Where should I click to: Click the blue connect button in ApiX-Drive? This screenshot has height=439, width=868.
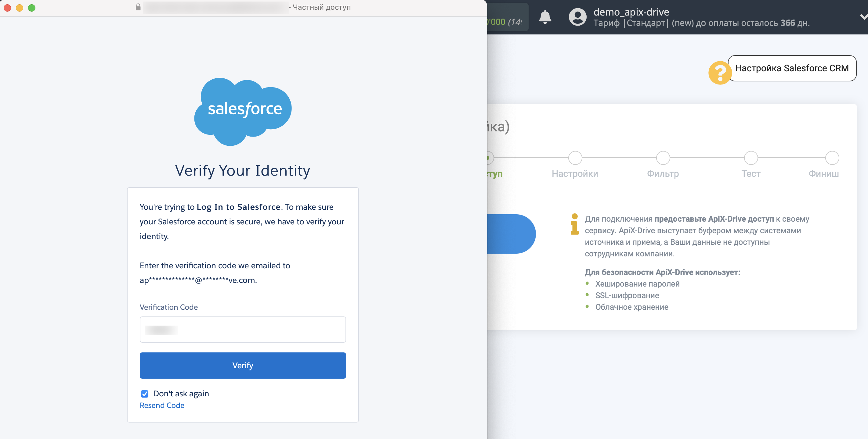(x=511, y=234)
